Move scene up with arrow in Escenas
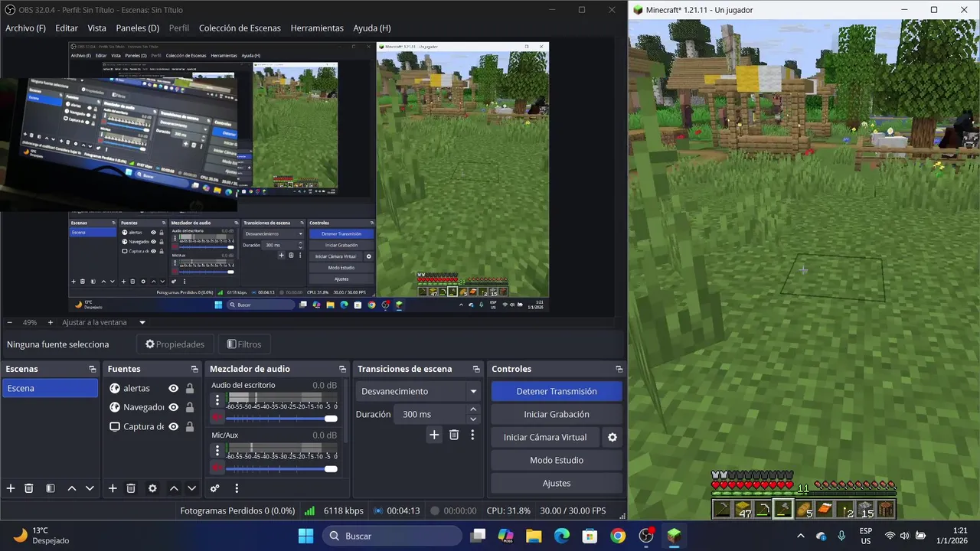The width and height of the screenshot is (980, 551). (72, 488)
